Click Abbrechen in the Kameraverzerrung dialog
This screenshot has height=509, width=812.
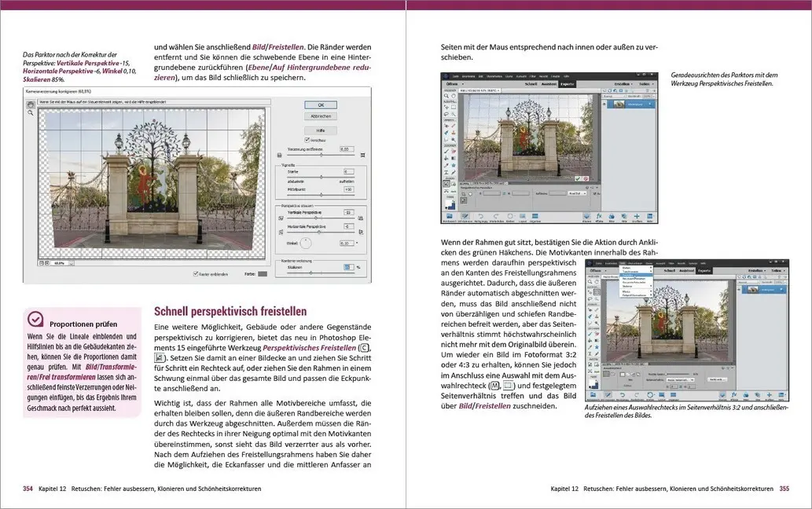[x=321, y=116]
